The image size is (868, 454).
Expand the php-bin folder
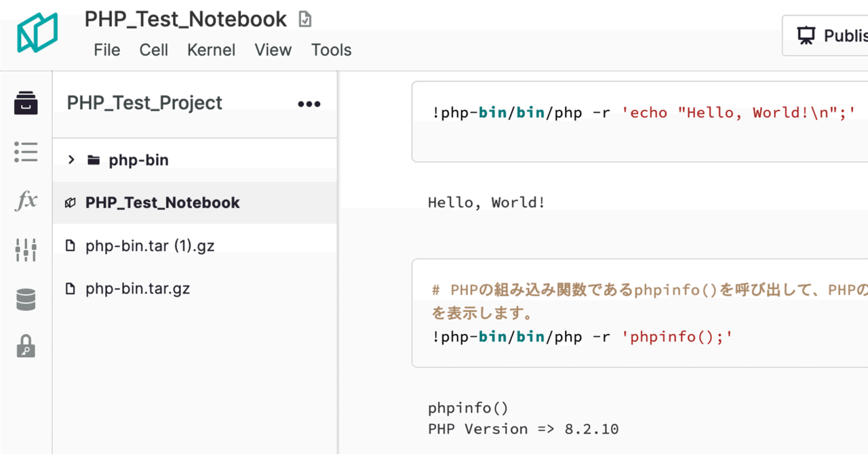pyautogui.click(x=71, y=159)
